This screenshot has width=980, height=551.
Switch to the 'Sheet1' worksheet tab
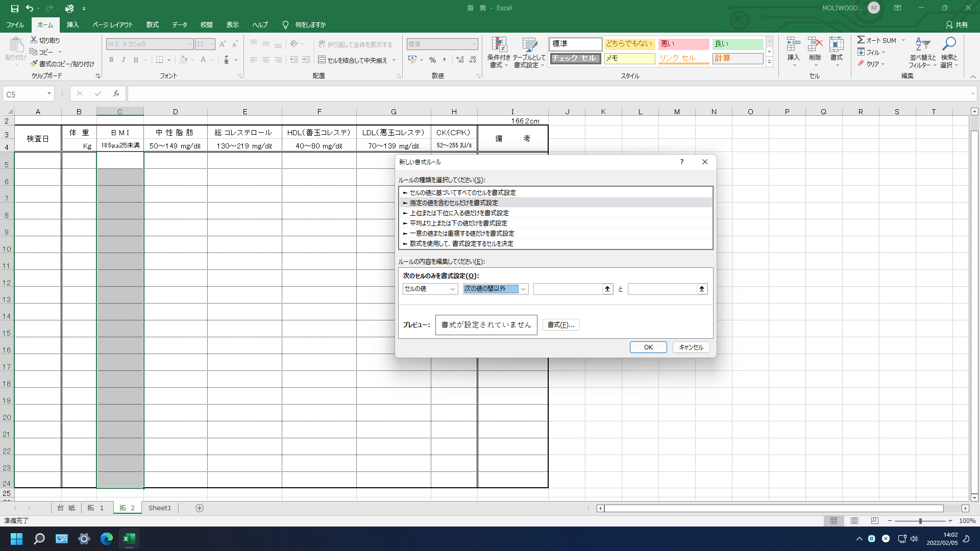click(x=160, y=508)
